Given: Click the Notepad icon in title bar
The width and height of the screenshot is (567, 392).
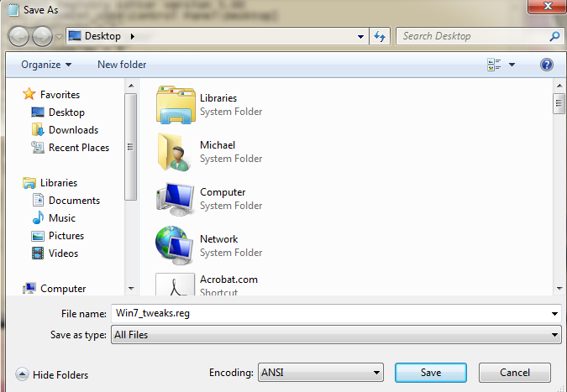Looking at the screenshot, I should (x=13, y=10).
